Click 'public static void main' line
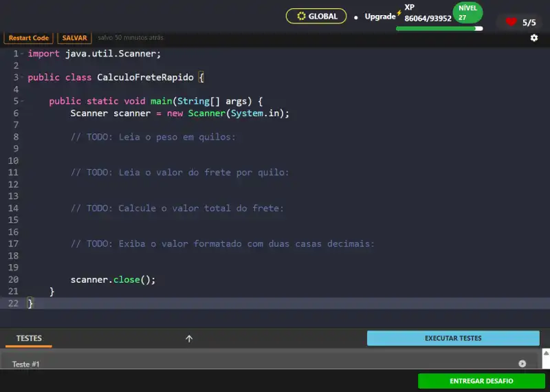The height and width of the screenshot is (392, 550). coord(156,101)
